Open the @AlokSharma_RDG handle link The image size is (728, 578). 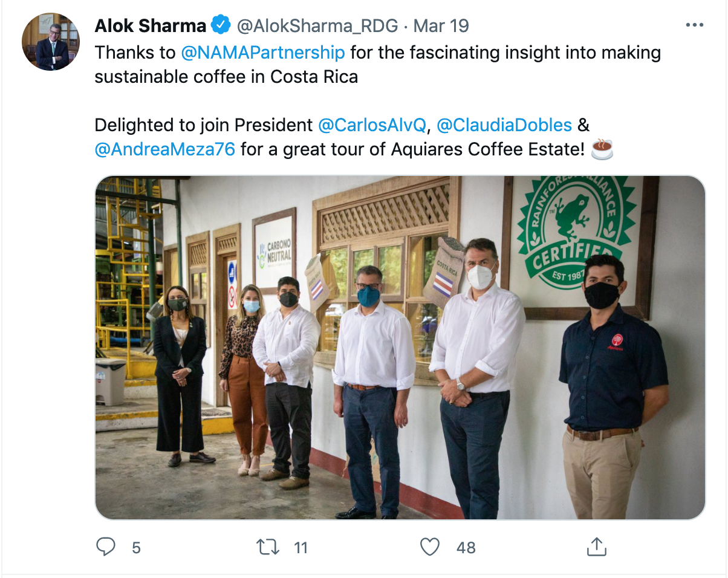pyautogui.click(x=317, y=26)
